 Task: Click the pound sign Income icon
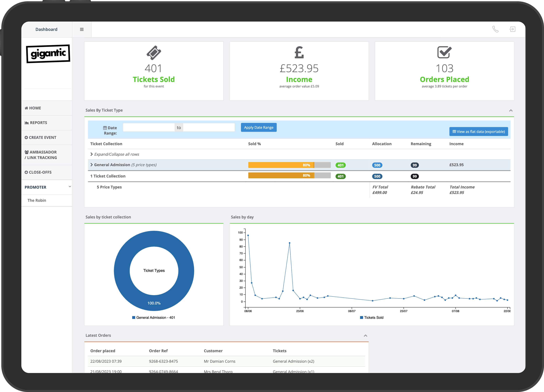[x=299, y=52]
